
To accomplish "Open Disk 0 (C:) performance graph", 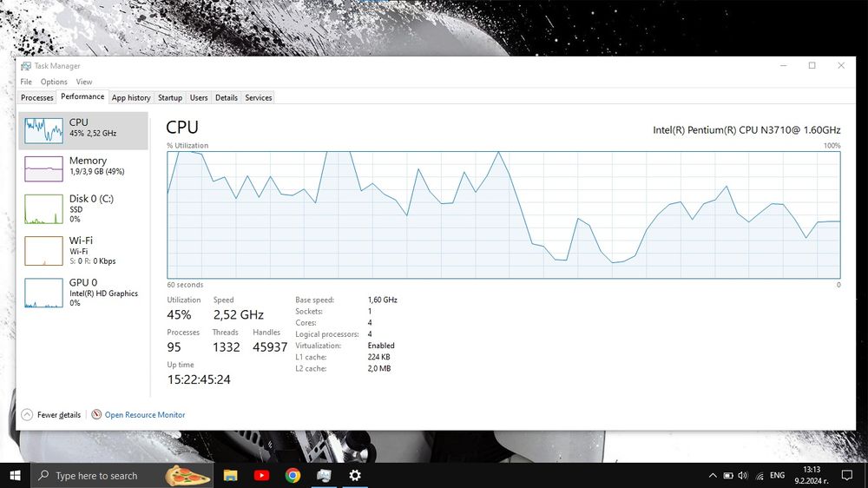I will coord(43,208).
